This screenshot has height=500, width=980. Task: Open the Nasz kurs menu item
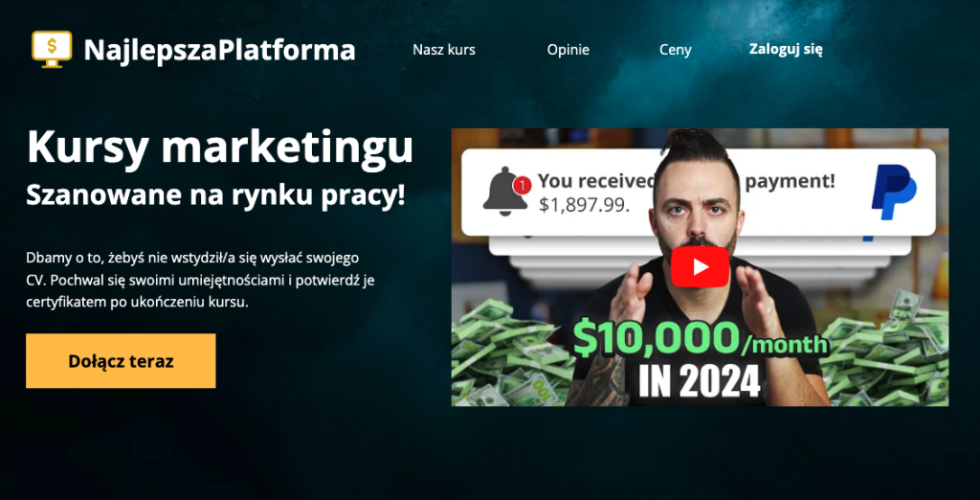pyautogui.click(x=444, y=50)
